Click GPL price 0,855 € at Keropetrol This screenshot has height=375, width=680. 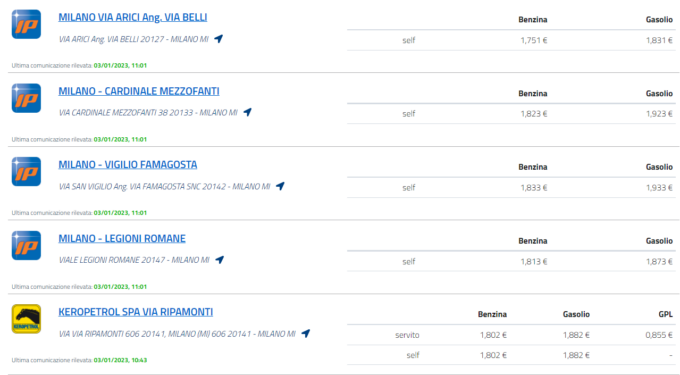[659, 335]
